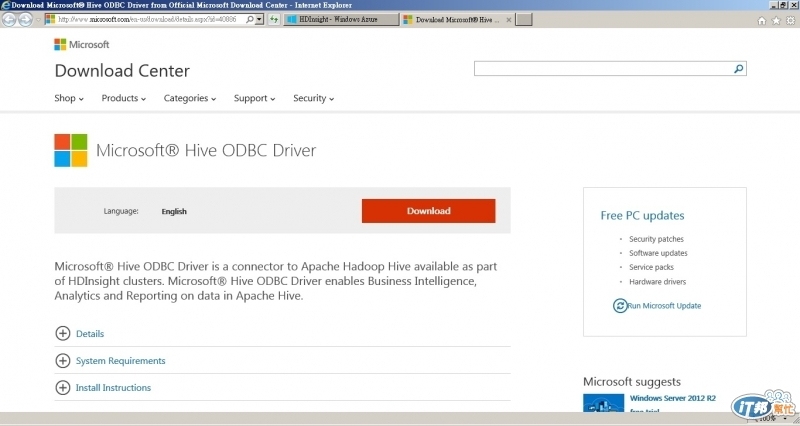800x426 pixels.
Task: Expand System Requirements with the plus icon
Action: pyautogui.click(x=62, y=361)
